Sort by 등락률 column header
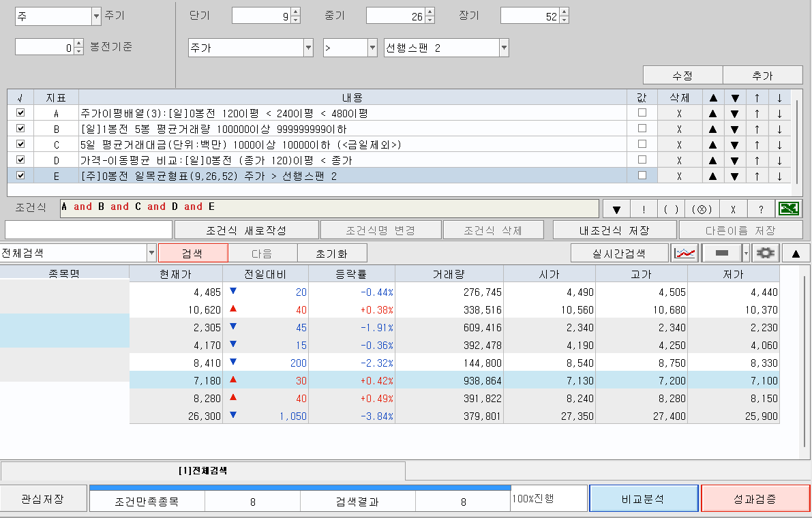812x518 pixels. [352, 274]
